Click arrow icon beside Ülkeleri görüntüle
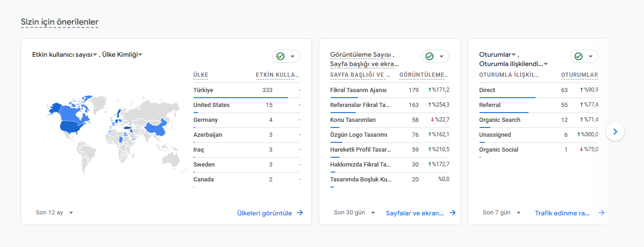644x247 pixels. (300, 213)
